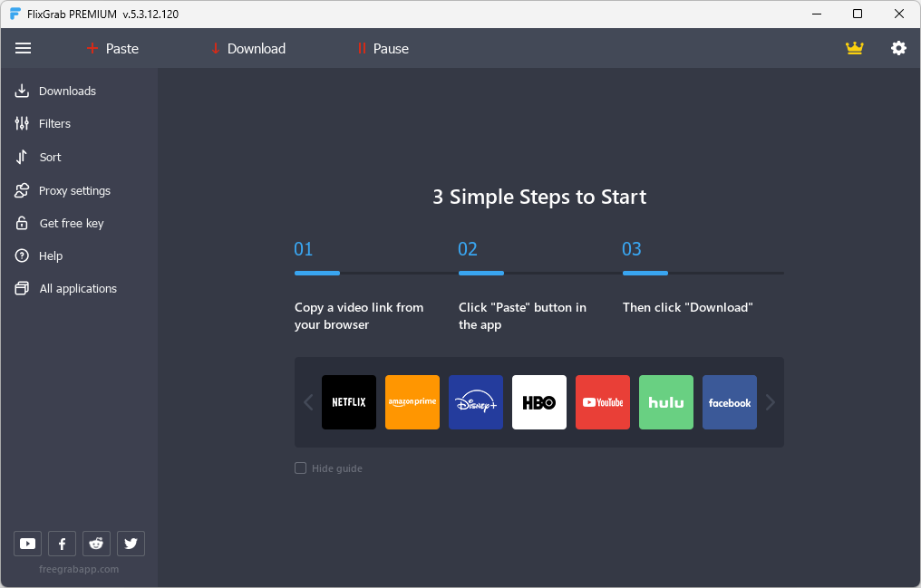The width and height of the screenshot is (921, 588).
Task: Open the YouTube social button
Action: click(x=27, y=544)
